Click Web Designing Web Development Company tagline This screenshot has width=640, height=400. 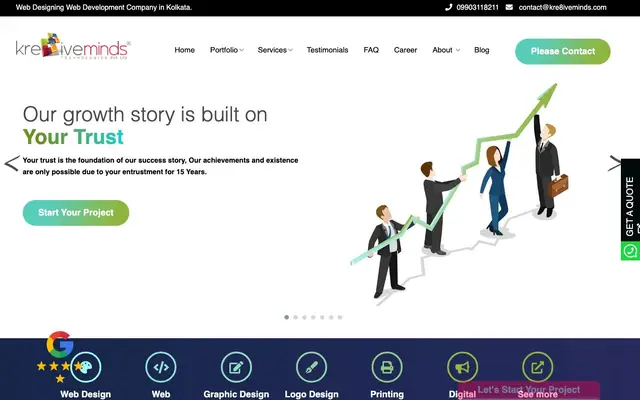[x=104, y=7]
